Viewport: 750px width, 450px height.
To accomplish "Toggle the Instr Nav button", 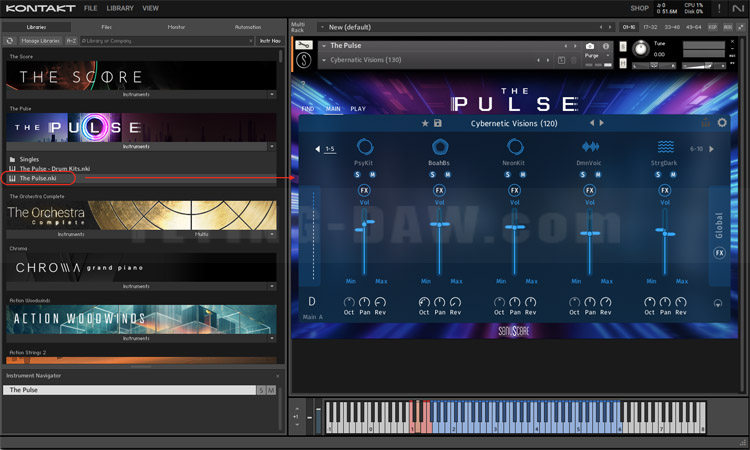I will point(270,41).
